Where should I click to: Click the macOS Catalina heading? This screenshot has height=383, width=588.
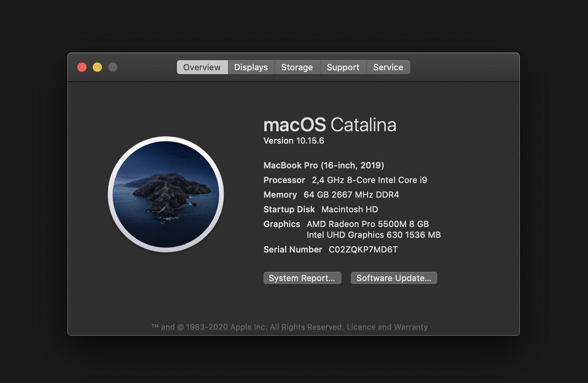point(329,125)
